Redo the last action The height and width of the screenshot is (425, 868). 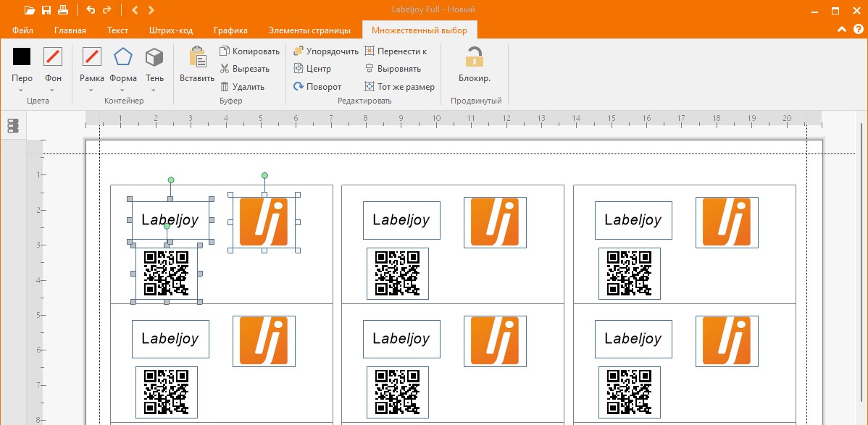click(107, 10)
